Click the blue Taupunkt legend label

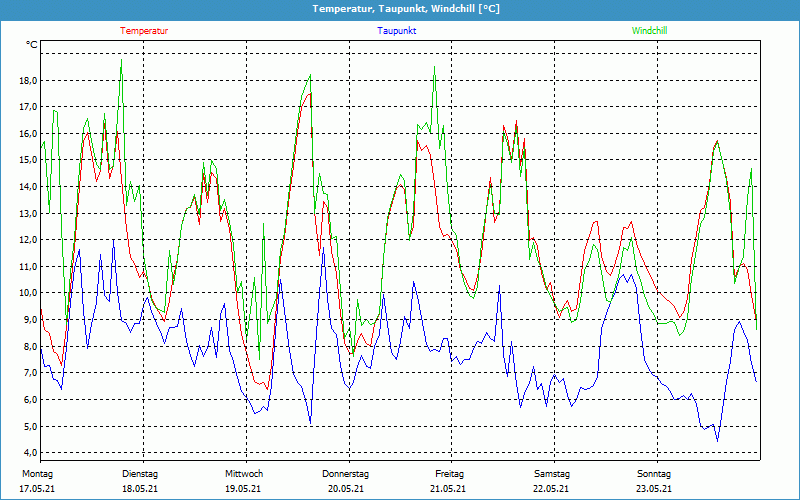[x=397, y=31]
